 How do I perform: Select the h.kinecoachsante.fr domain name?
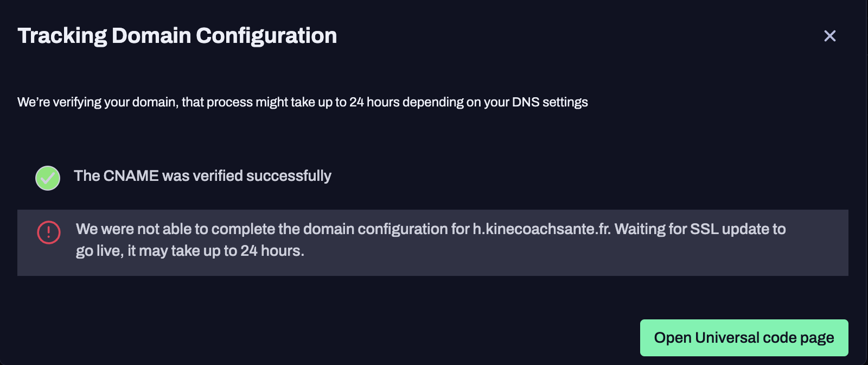pyautogui.click(x=541, y=229)
